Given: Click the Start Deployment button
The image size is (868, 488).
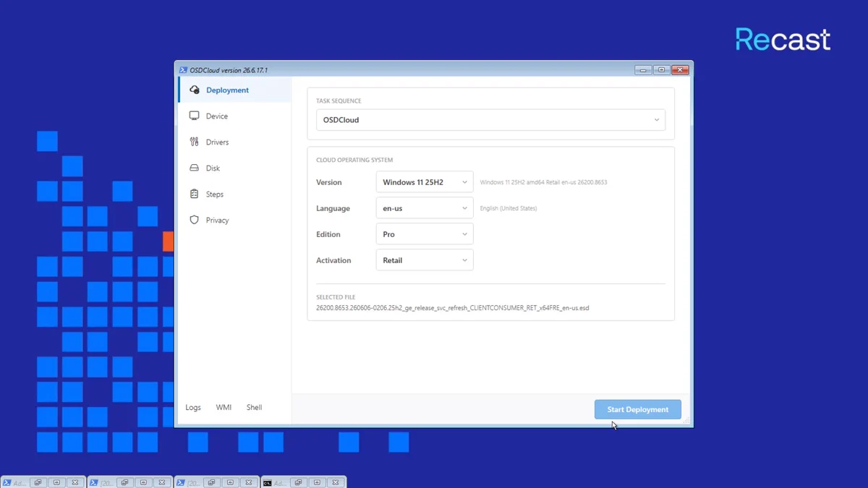Looking at the screenshot, I should point(638,409).
